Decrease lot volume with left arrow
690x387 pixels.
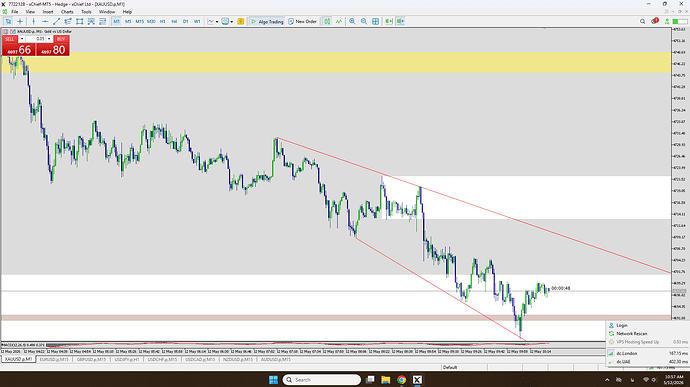pyautogui.click(x=22, y=39)
